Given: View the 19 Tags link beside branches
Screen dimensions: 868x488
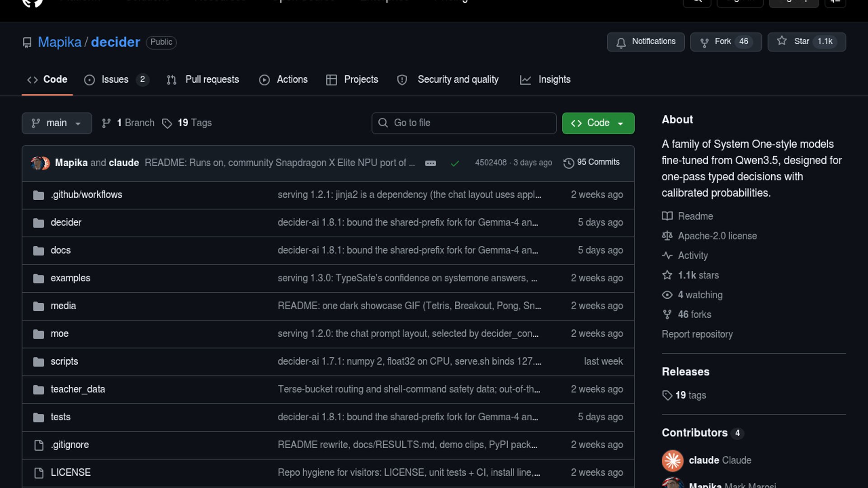Looking at the screenshot, I should 187,123.
